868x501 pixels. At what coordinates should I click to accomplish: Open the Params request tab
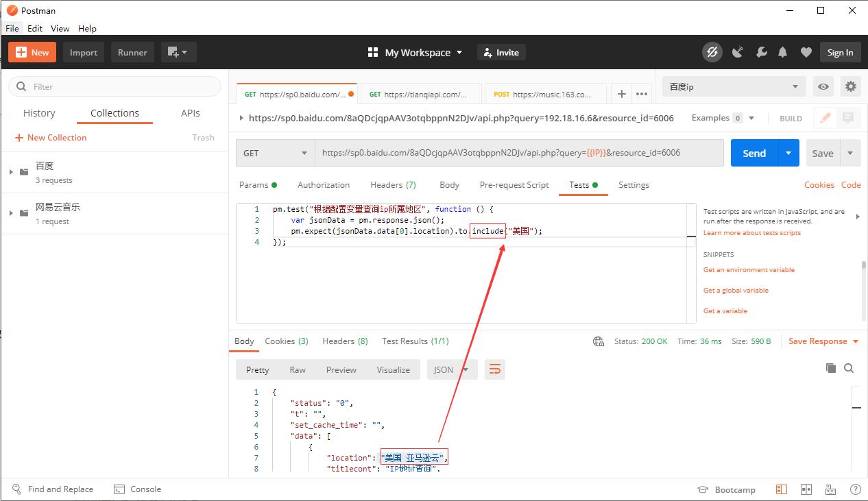click(258, 184)
